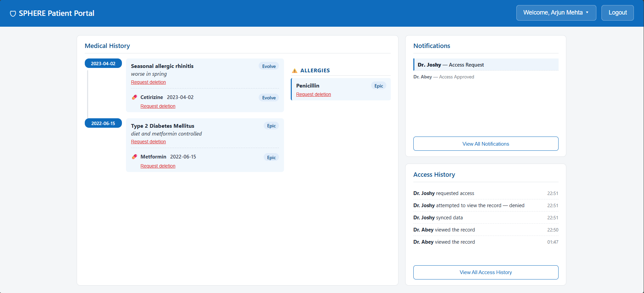Viewport: 644px width, 293px height.
Task: Click the Epic badge on Type 2 Diabetes
Action: pyautogui.click(x=271, y=126)
